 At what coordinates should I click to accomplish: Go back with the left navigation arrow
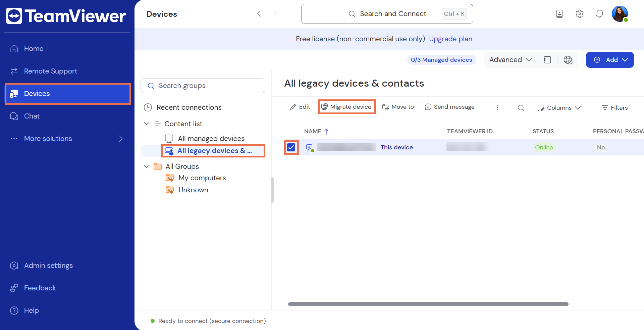point(259,14)
